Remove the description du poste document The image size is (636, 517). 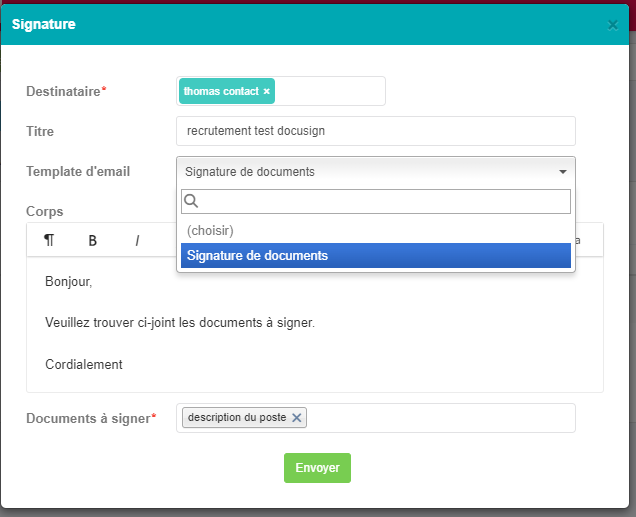tap(297, 418)
